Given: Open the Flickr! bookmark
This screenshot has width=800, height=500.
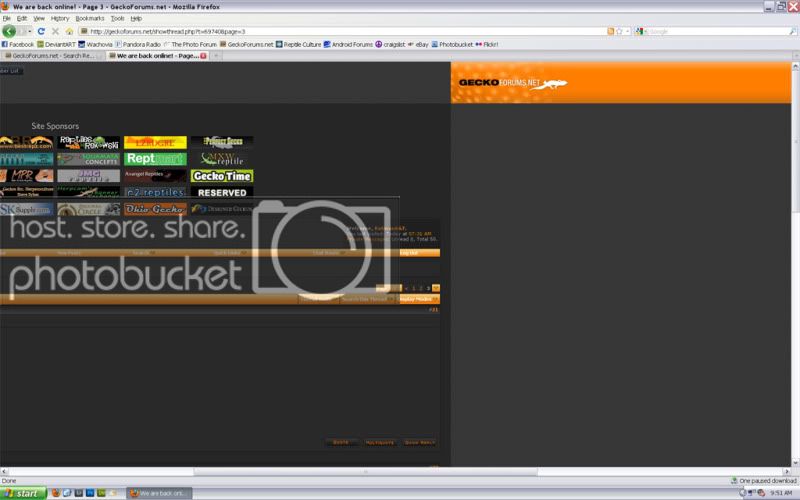Looking at the screenshot, I should pyautogui.click(x=487, y=44).
